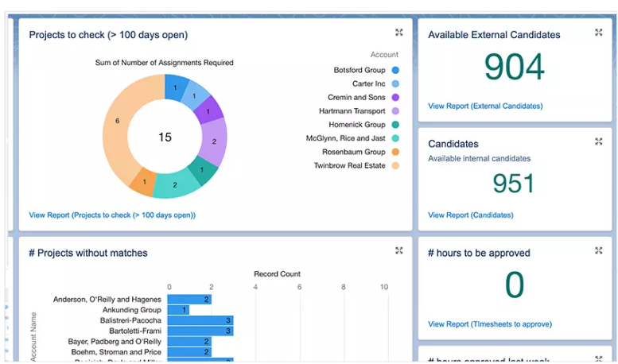The height and width of the screenshot is (364, 618).
Task: Click the 951 internal candidates metric
Action: (x=513, y=184)
